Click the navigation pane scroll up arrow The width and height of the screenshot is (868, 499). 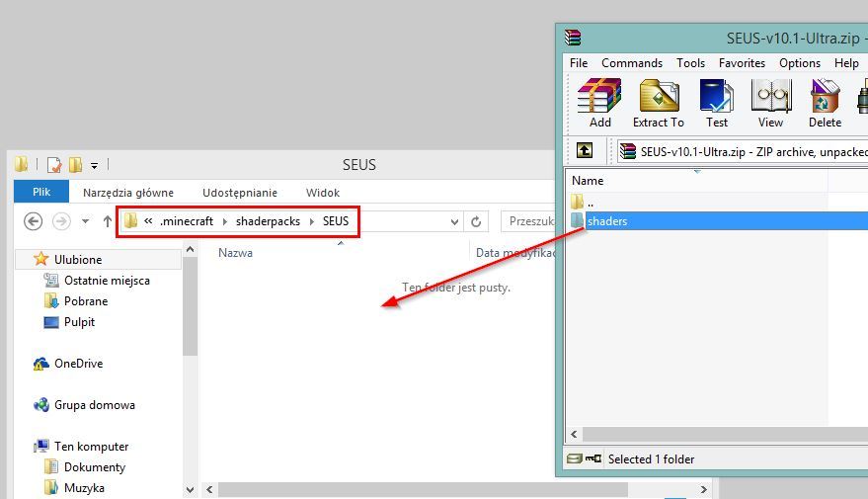point(190,250)
